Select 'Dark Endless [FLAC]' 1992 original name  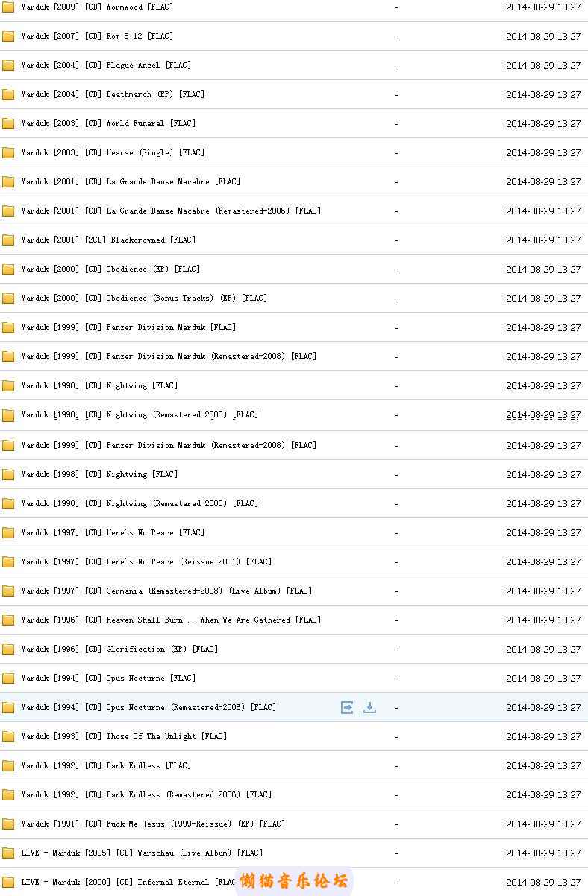point(148,765)
